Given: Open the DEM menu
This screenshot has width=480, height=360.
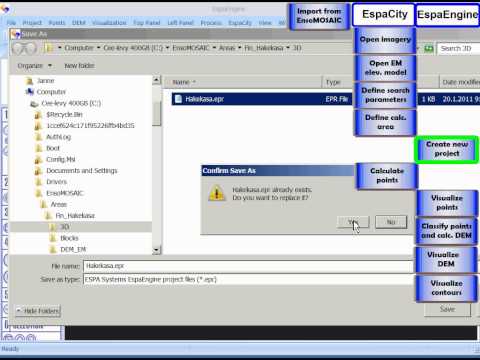Looking at the screenshot, I should (x=79, y=23).
